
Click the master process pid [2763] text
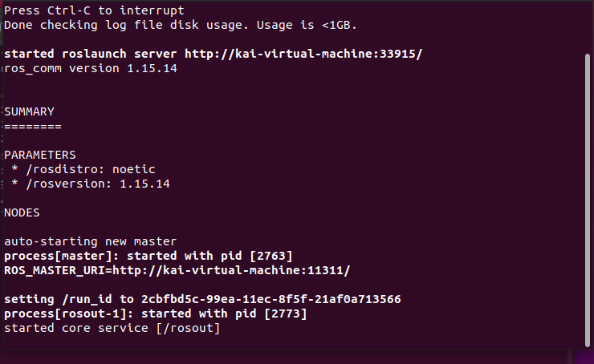tap(271, 256)
